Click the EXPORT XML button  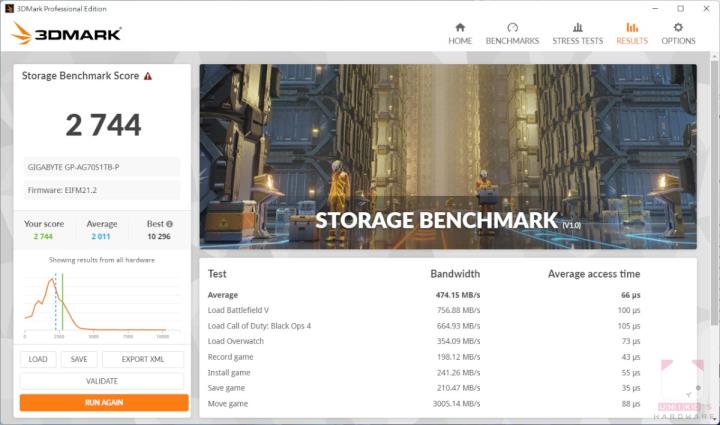click(x=143, y=359)
